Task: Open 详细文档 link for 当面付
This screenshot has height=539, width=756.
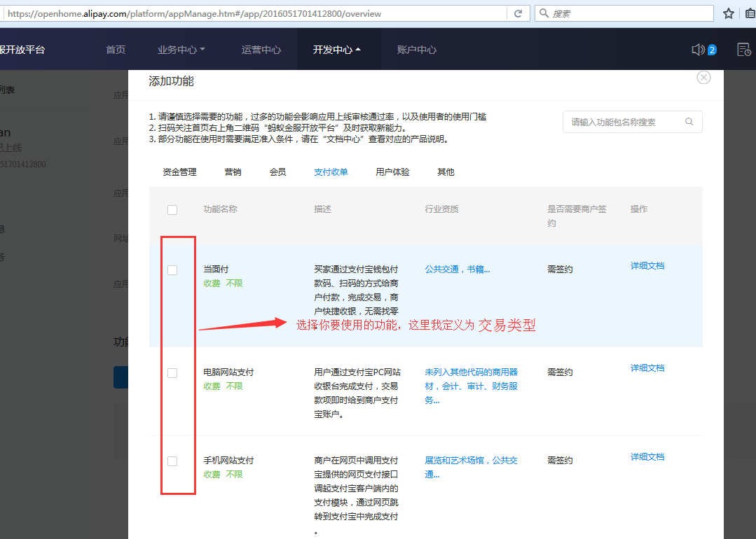Action: 647,266
